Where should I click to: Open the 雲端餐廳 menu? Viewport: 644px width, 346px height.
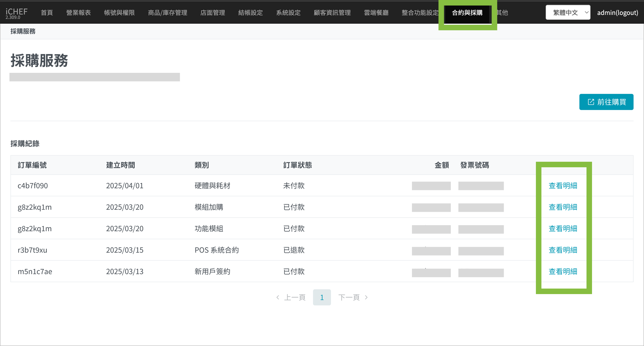point(376,12)
